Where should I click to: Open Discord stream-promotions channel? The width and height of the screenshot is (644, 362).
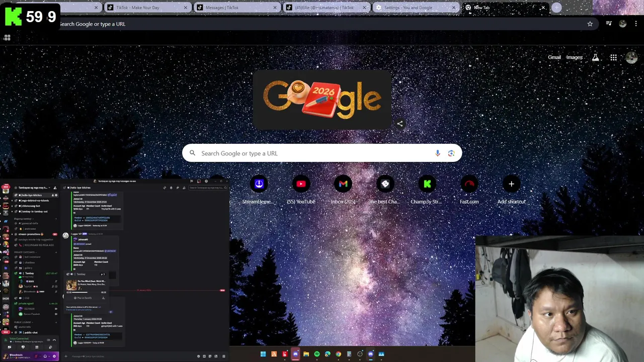point(36,234)
